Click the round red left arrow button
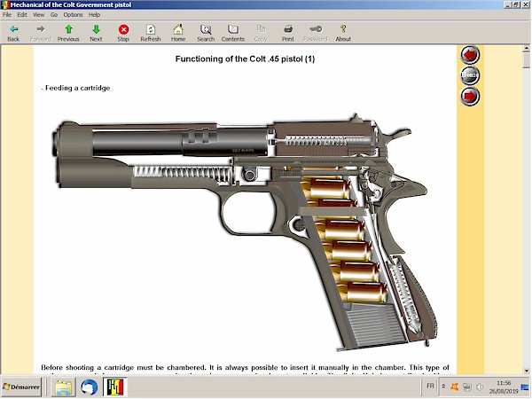This screenshot has width=532, height=399. (470, 55)
